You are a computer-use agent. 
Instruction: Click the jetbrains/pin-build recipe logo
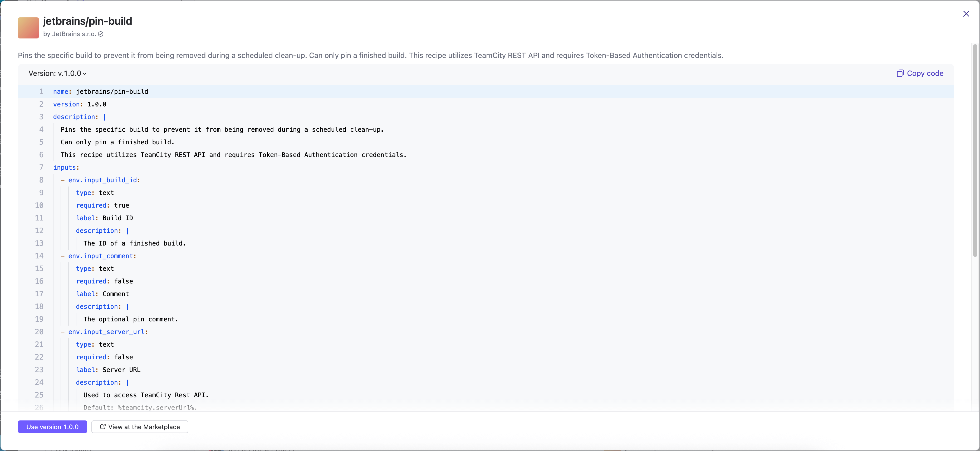tap(28, 28)
